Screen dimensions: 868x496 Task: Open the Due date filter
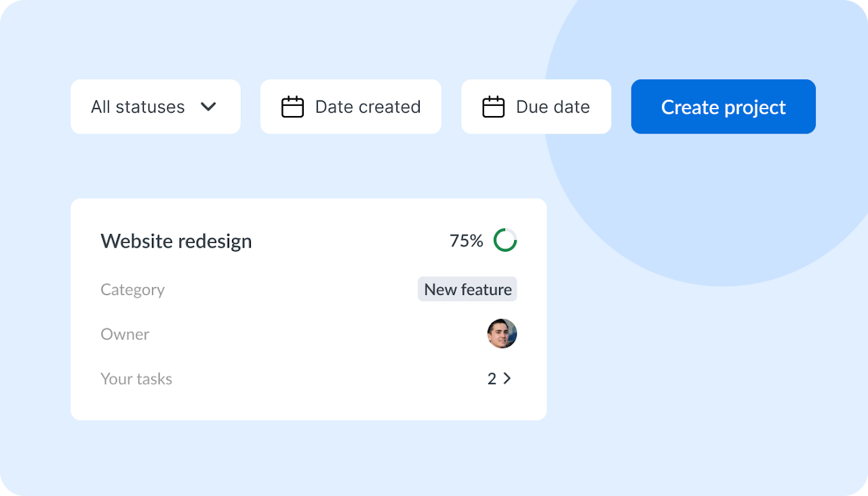(536, 107)
